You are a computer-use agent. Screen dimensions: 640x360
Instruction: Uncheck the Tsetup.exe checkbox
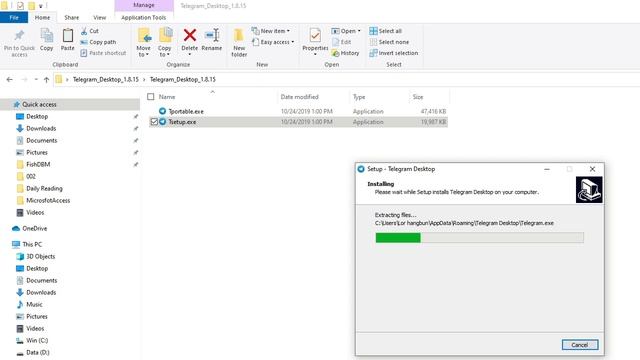[154, 122]
